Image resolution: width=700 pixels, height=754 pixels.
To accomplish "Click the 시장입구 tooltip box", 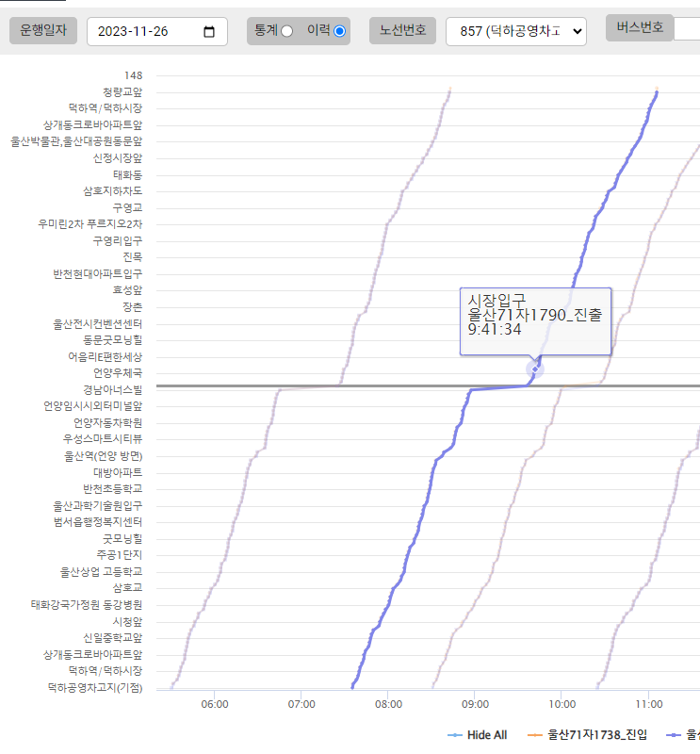I will click(x=535, y=320).
